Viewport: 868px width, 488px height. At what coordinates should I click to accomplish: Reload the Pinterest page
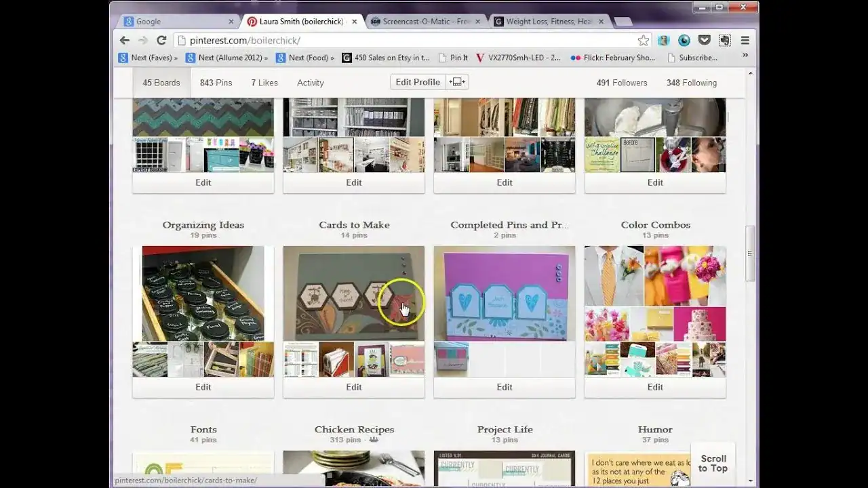(x=161, y=41)
